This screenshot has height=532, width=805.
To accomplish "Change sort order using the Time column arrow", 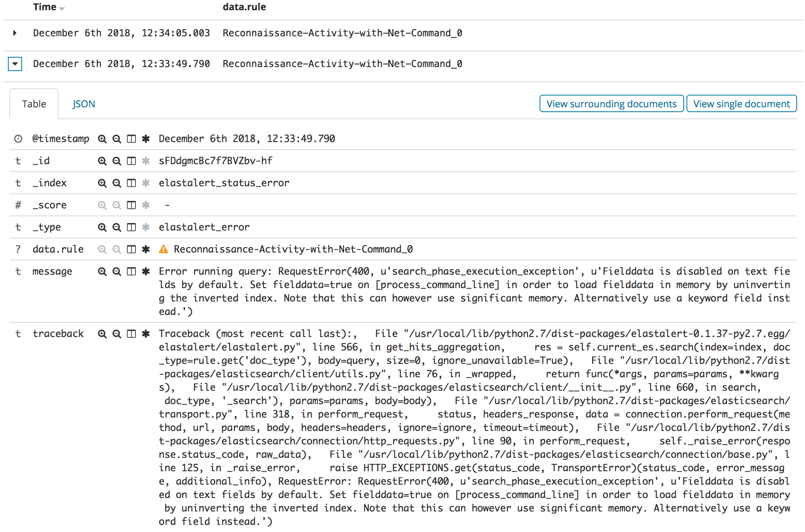I will coord(62,8).
